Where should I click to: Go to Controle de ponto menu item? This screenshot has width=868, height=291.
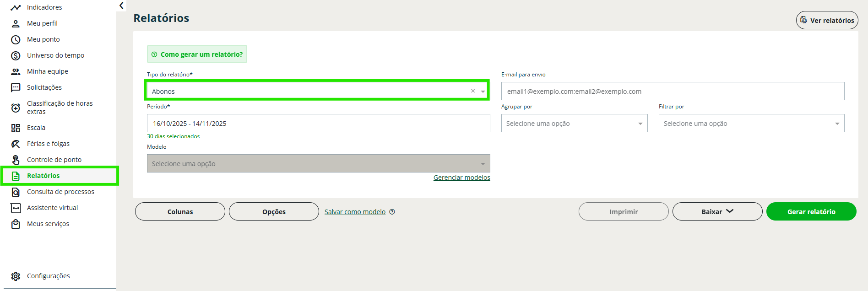(54, 160)
